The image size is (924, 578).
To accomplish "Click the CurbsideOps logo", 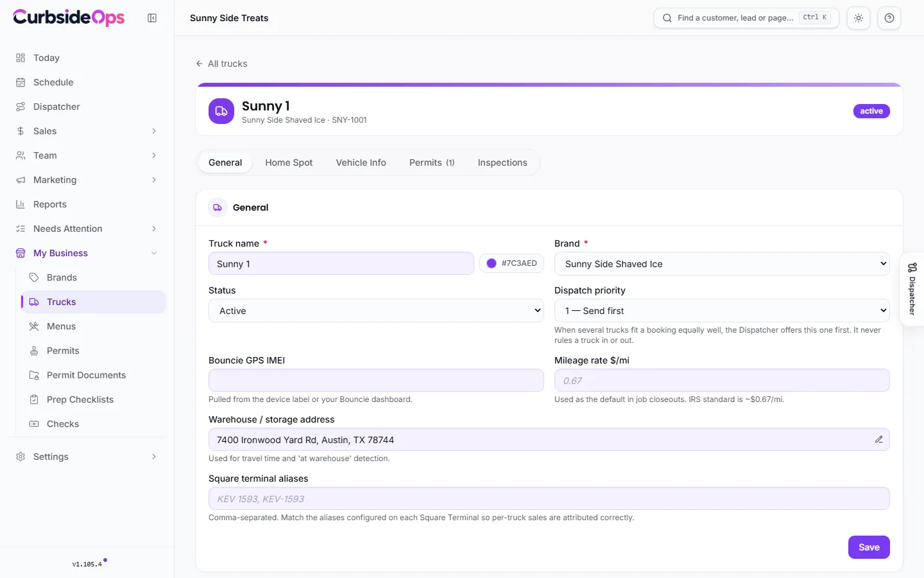I will 69,17.
